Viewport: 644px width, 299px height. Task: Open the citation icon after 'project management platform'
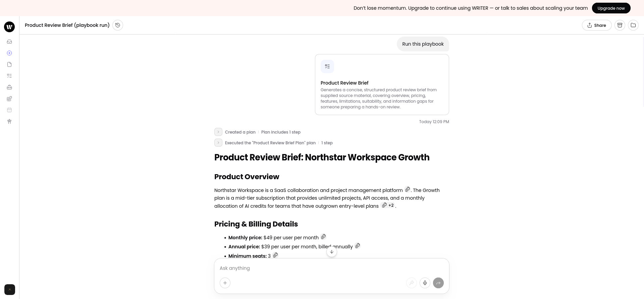tap(408, 189)
